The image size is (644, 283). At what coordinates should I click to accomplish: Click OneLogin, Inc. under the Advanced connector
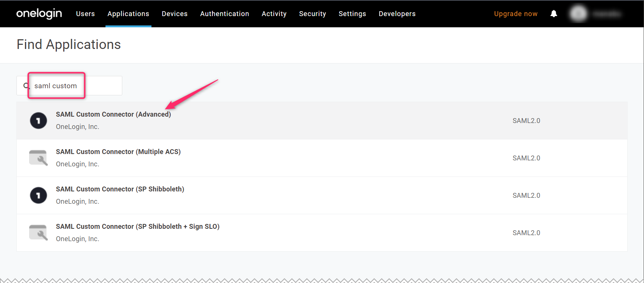coord(77,127)
